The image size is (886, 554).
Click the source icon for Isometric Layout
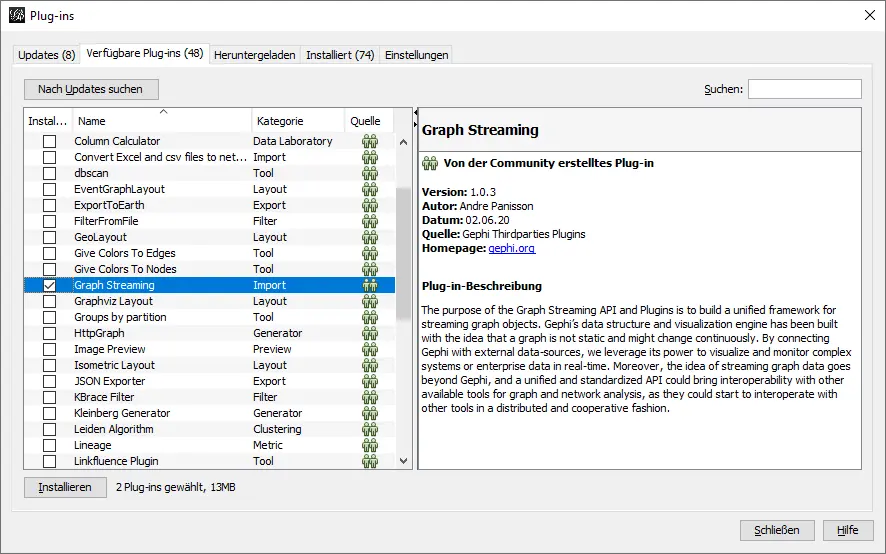(370, 365)
